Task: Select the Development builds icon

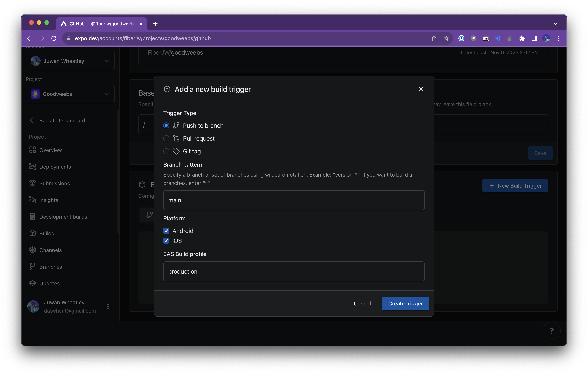Action: click(33, 216)
